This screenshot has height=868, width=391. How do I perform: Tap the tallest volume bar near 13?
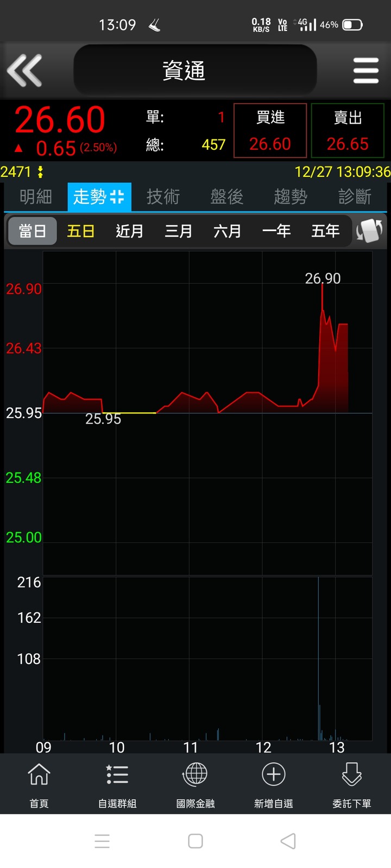pyautogui.click(x=318, y=658)
